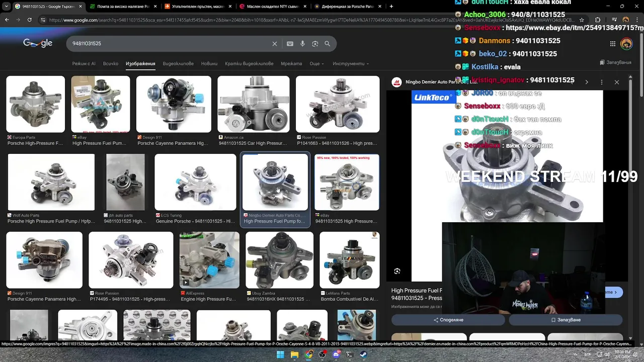Open Discord from the taskbar

tap(336, 354)
